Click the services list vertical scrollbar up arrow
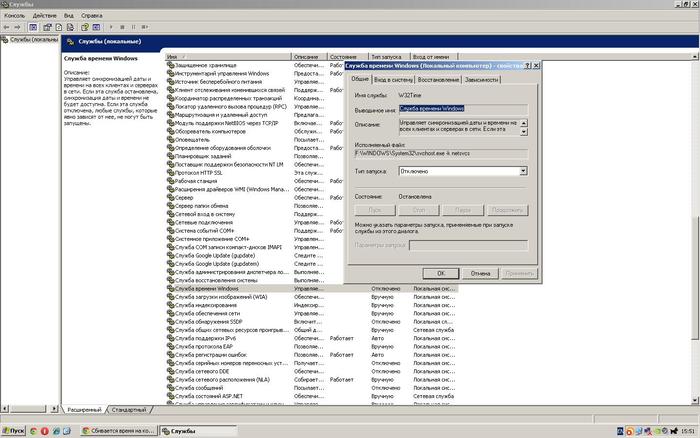Viewport: 700px width, 438px height. coord(695,57)
